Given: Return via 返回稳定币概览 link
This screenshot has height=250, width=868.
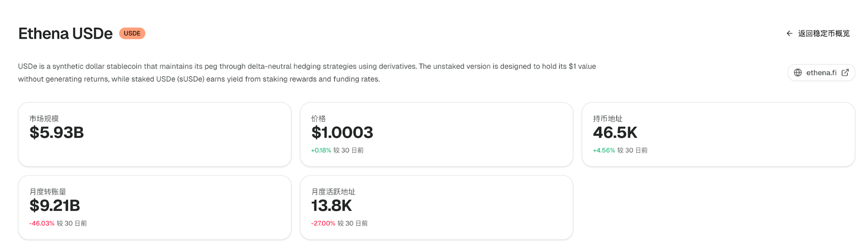Looking at the screenshot, I should pos(823,33).
